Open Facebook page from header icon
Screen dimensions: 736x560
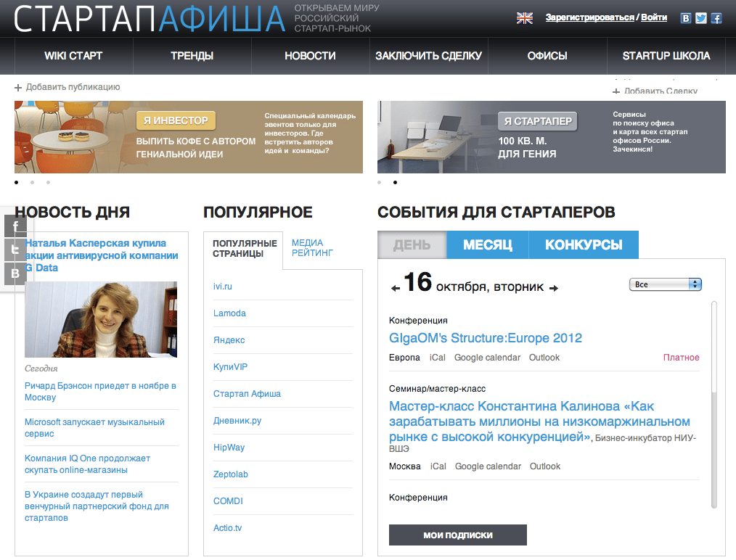pyautogui.click(x=716, y=18)
